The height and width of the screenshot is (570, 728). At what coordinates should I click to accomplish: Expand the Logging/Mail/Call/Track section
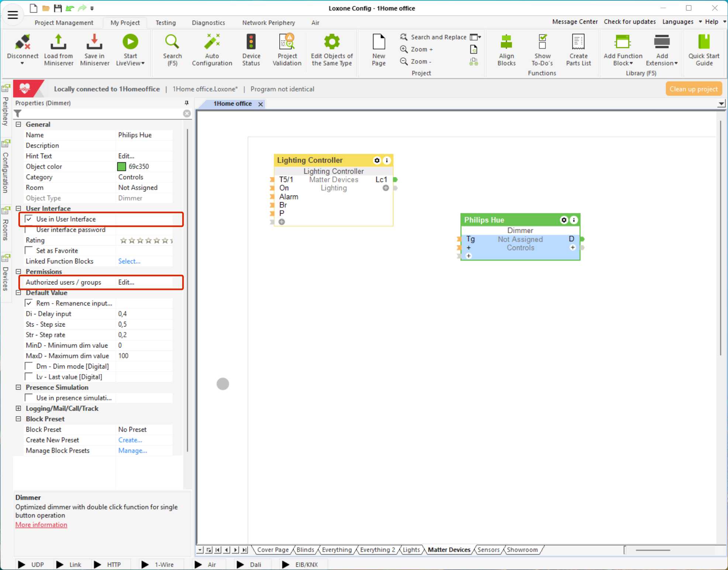coord(18,408)
